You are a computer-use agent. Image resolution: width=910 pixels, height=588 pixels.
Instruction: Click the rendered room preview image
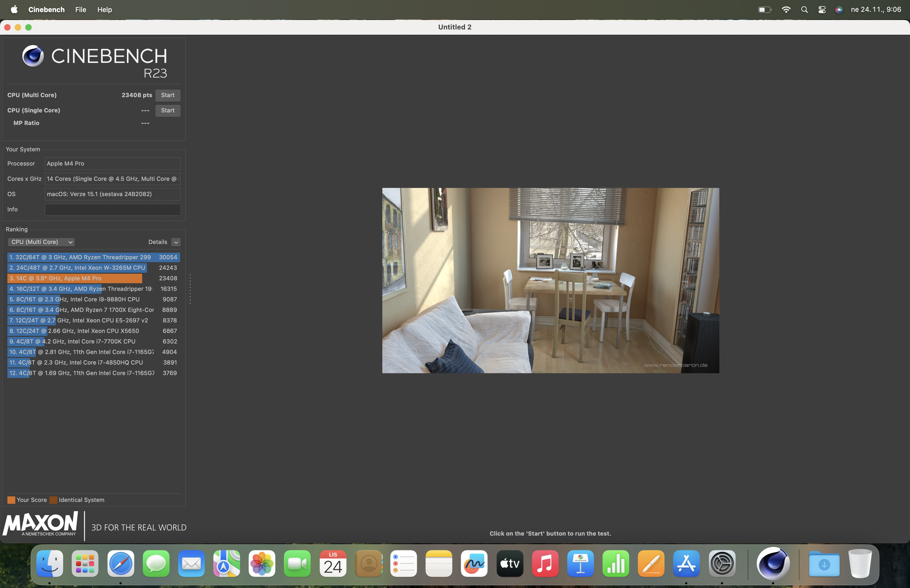[x=550, y=280]
